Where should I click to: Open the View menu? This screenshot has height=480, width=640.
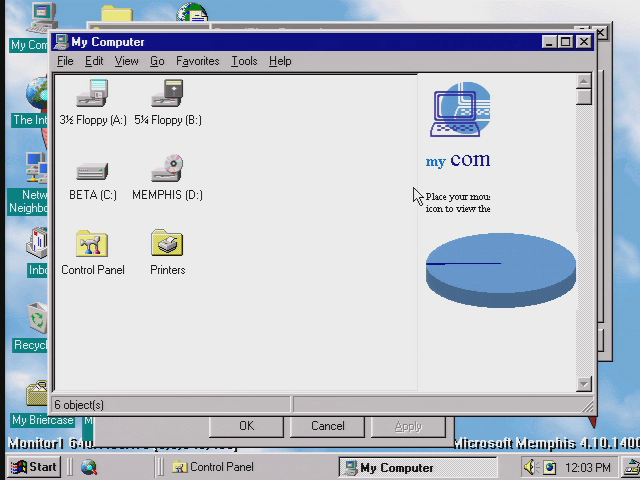click(126, 61)
